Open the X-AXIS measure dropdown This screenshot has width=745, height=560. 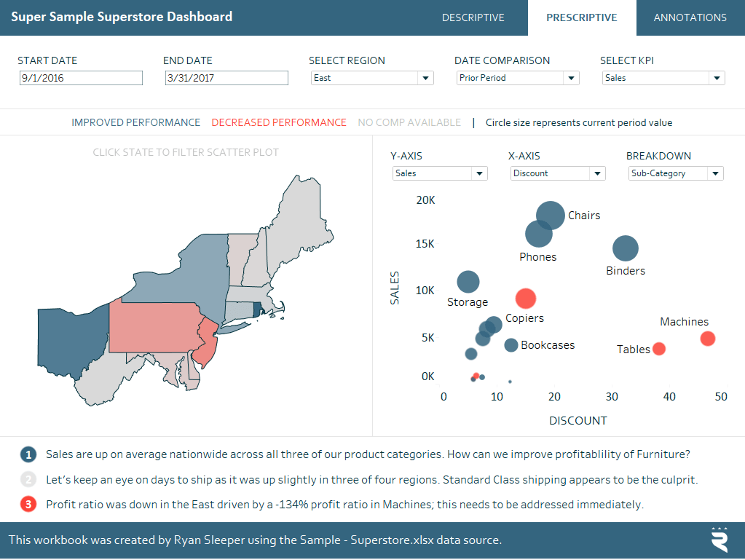pyautogui.click(x=597, y=173)
